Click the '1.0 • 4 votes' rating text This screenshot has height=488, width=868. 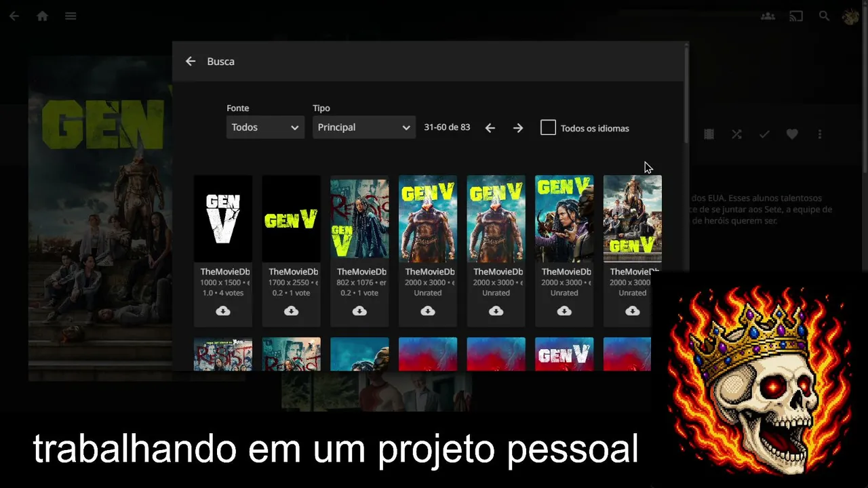pos(223,293)
